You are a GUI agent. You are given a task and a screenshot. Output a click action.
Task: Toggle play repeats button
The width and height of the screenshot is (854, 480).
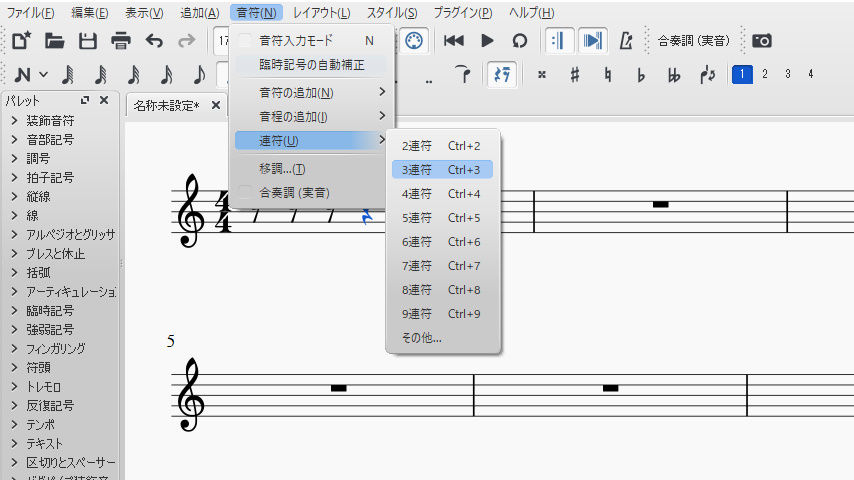click(559, 41)
